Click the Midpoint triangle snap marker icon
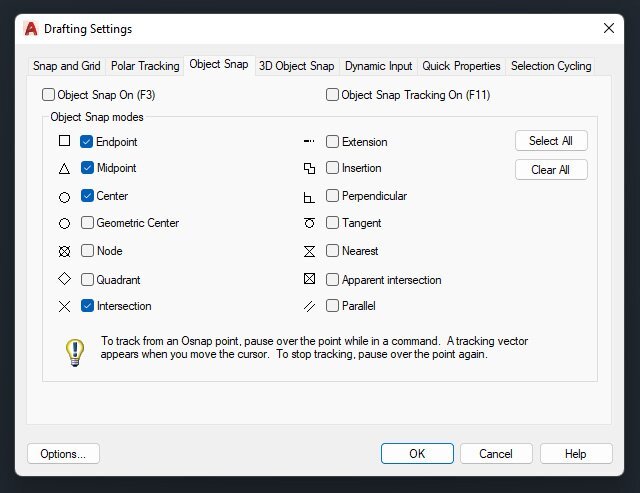The image size is (640, 493). [x=64, y=169]
